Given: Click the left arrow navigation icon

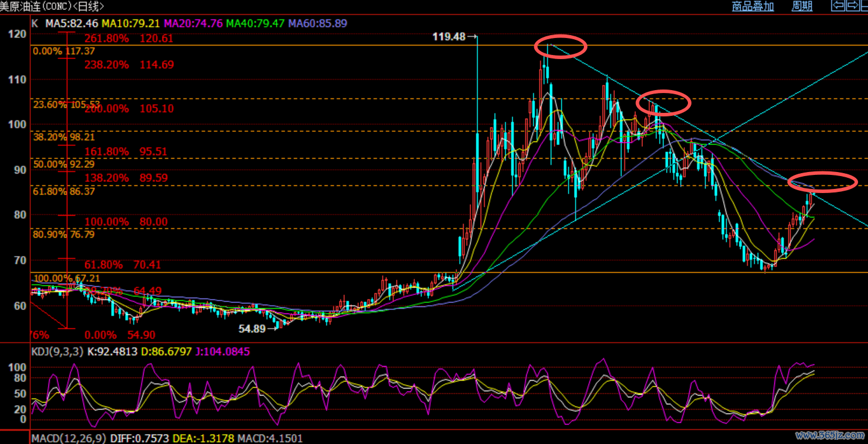Looking at the screenshot, I should tap(838, 6).
